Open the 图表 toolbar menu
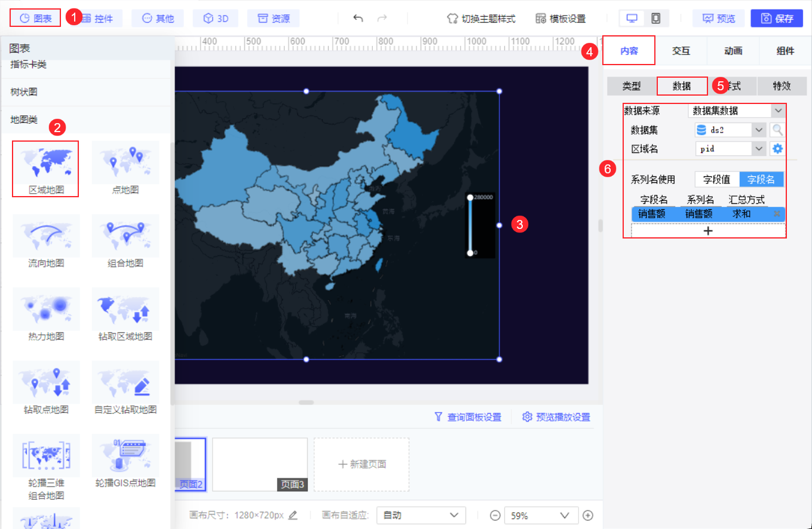 click(x=35, y=19)
